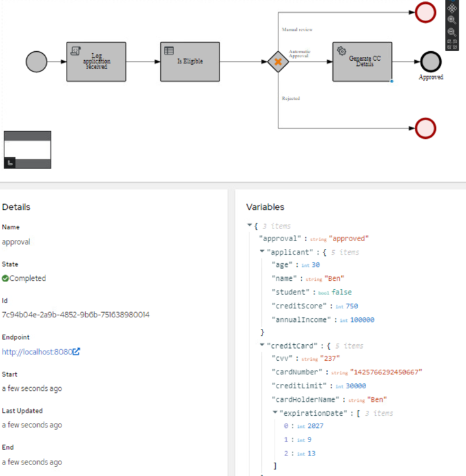
Task: Click the green Completed state check icon
Action: coord(5,278)
